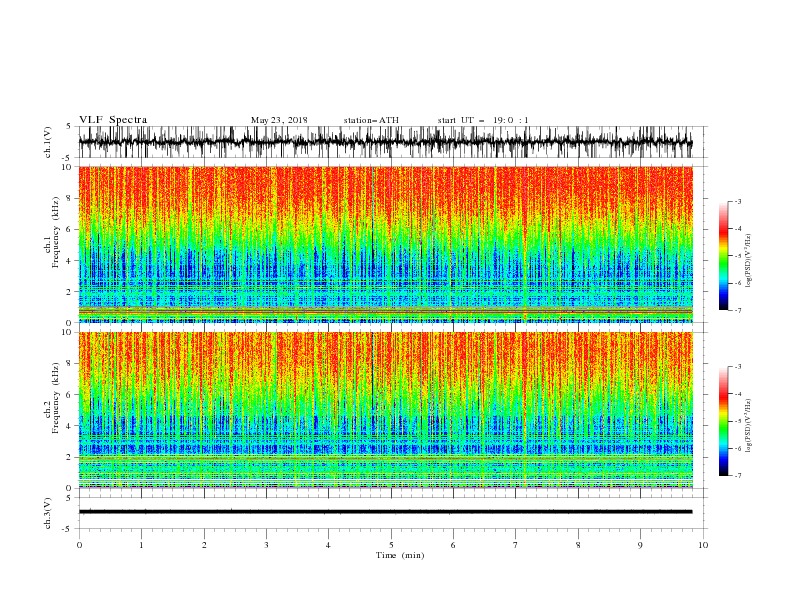Click time-axis tick label "5"
This screenshot has height=612, width=792.
(391, 545)
